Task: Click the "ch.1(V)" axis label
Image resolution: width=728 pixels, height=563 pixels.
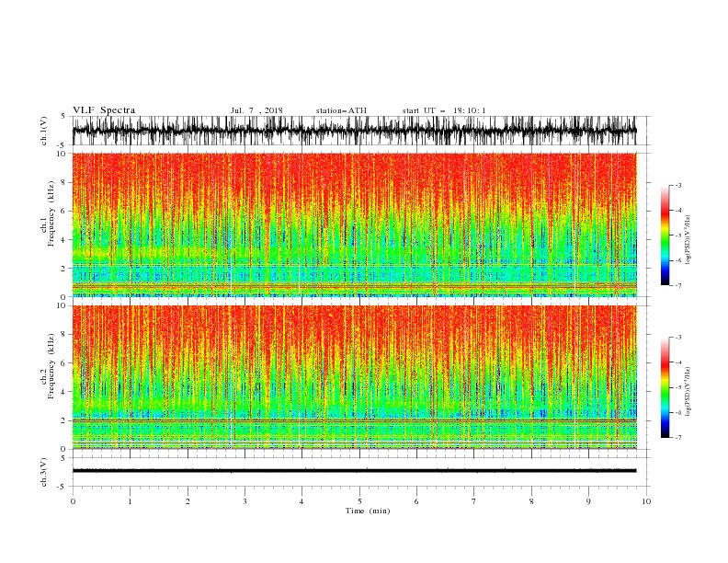Action: 44,131
